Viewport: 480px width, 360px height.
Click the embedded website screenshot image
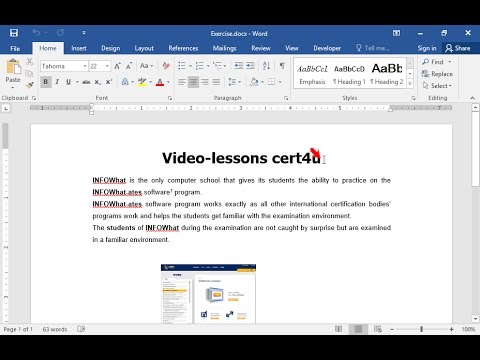click(208, 294)
